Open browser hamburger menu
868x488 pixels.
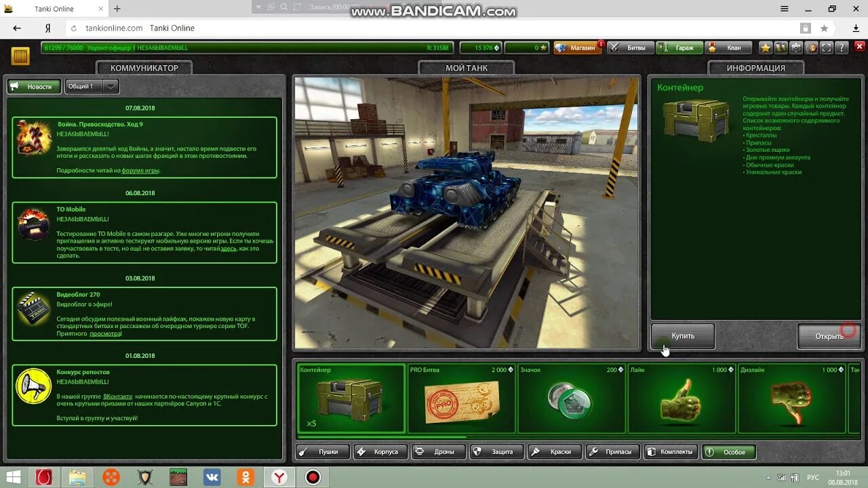pos(785,9)
